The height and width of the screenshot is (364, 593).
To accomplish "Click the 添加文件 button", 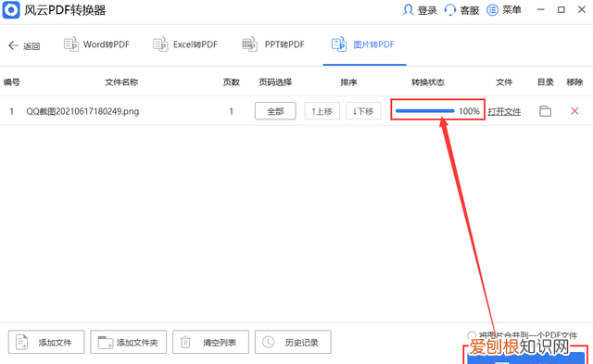I will coord(46,342).
